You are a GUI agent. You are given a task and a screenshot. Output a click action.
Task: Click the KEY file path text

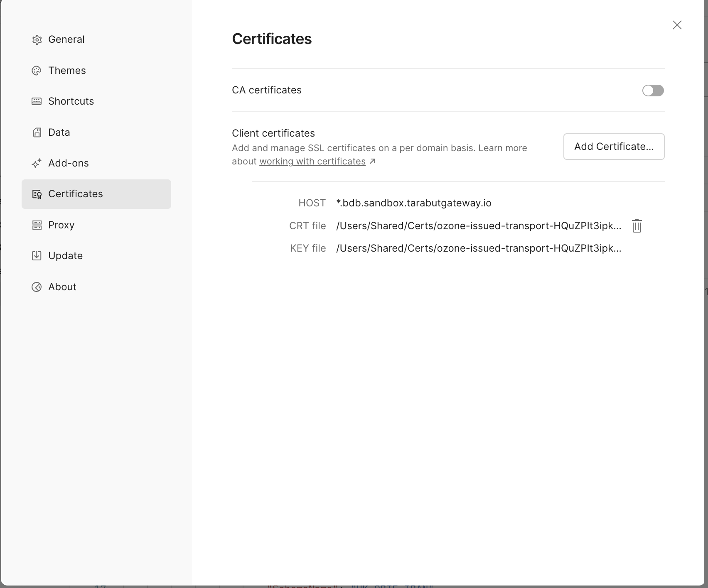pos(479,248)
